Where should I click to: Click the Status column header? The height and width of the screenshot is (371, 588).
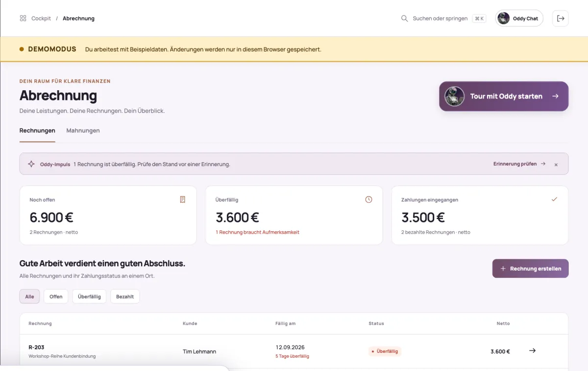(376, 323)
